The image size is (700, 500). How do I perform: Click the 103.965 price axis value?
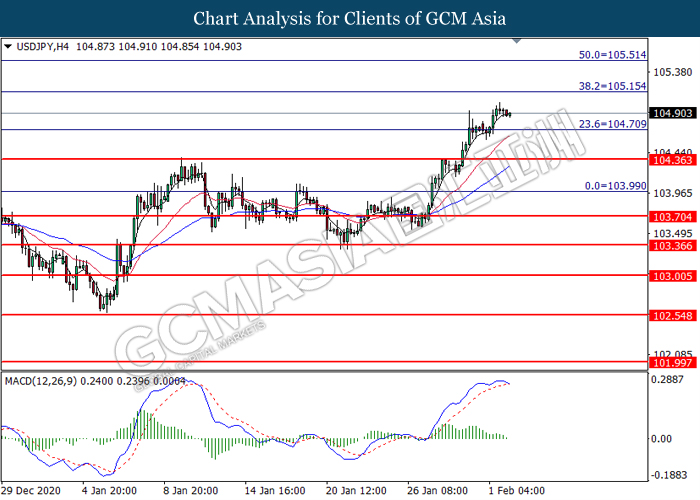coord(672,194)
